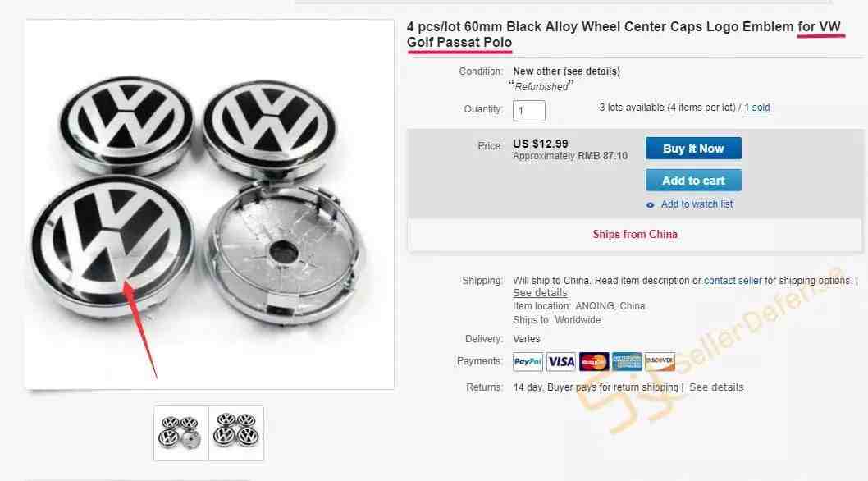Add item to watch list

tap(697, 204)
